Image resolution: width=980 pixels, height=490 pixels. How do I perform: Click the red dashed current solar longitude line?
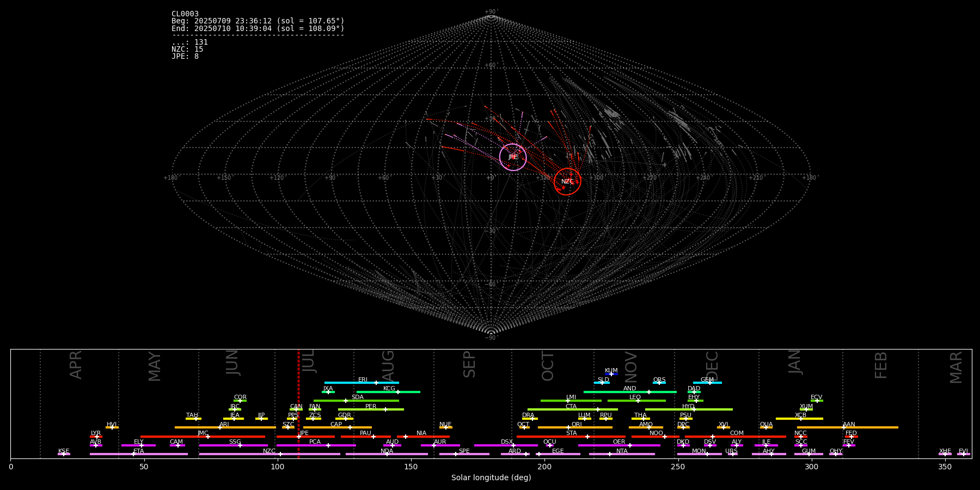(x=298, y=403)
